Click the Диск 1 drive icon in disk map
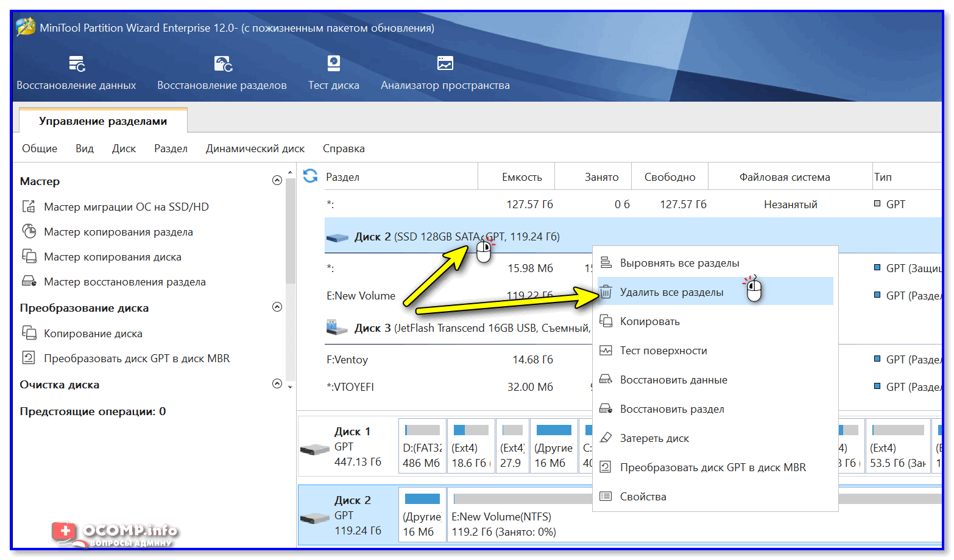The image size is (954, 560). (315, 449)
